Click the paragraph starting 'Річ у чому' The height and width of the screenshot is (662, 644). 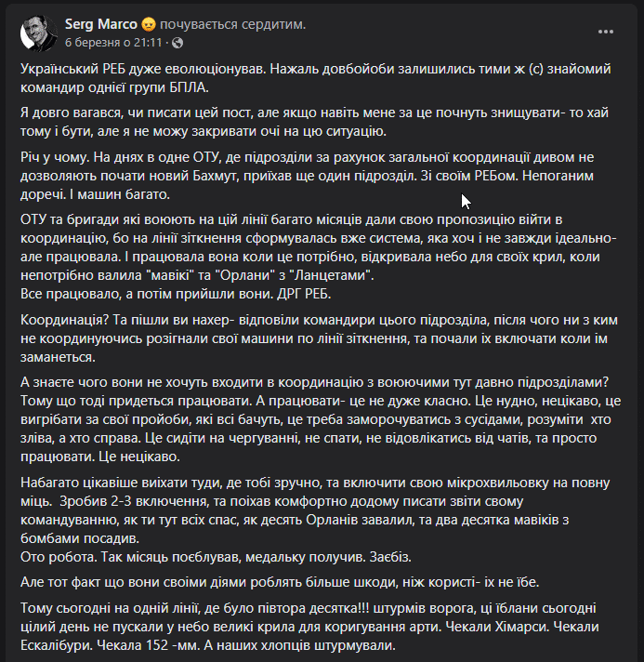click(308, 176)
